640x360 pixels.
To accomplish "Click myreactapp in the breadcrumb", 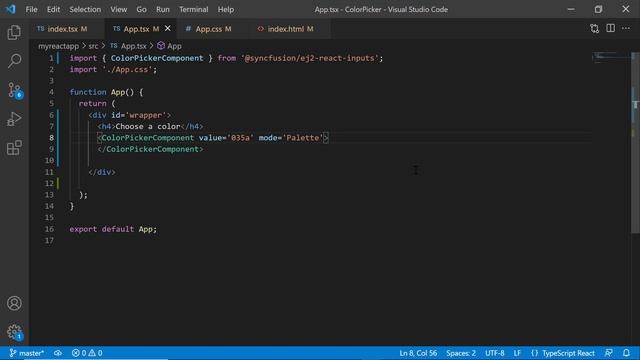I will (58, 46).
